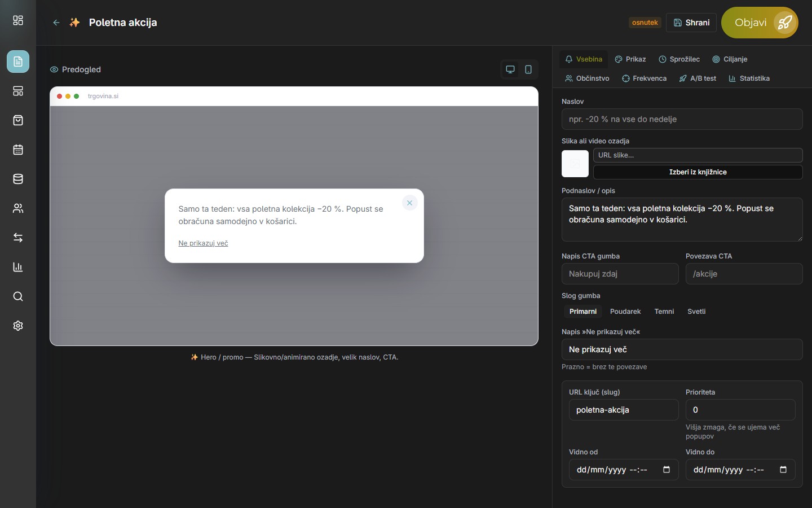This screenshot has height=508, width=812.
Task: Focus the Napis CTA gumba field
Action: (x=620, y=274)
